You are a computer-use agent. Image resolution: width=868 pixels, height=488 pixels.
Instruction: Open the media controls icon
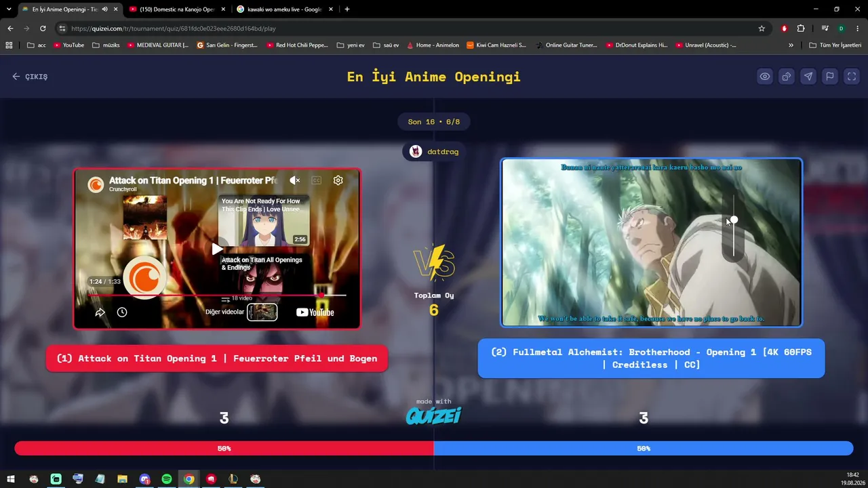pyautogui.click(x=825, y=28)
